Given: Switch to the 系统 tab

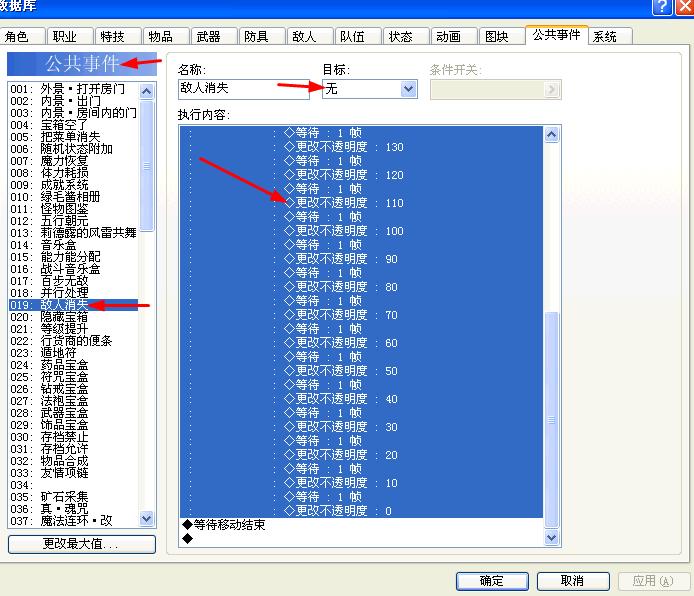Looking at the screenshot, I should [x=610, y=36].
